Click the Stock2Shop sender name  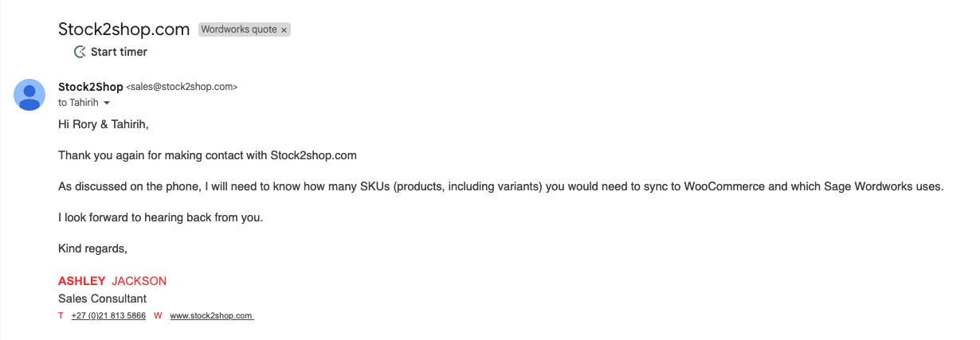tap(91, 87)
